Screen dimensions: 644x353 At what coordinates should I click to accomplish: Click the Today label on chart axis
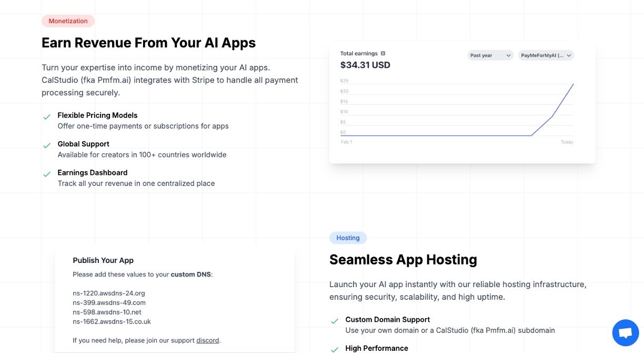(567, 142)
